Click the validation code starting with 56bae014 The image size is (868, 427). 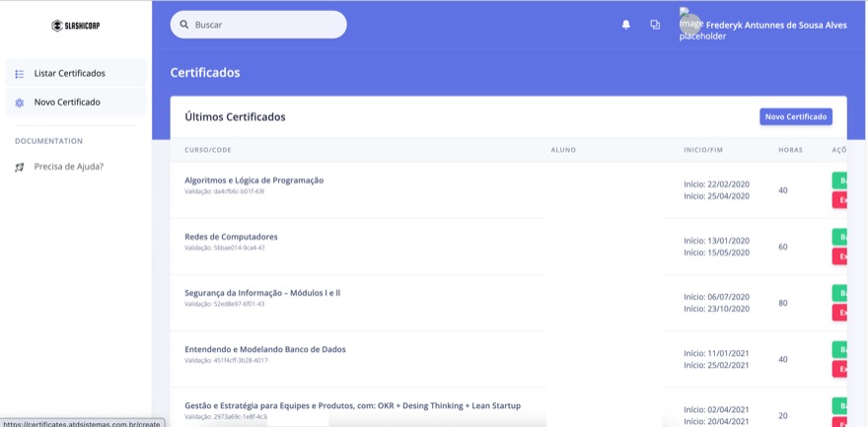pos(224,248)
